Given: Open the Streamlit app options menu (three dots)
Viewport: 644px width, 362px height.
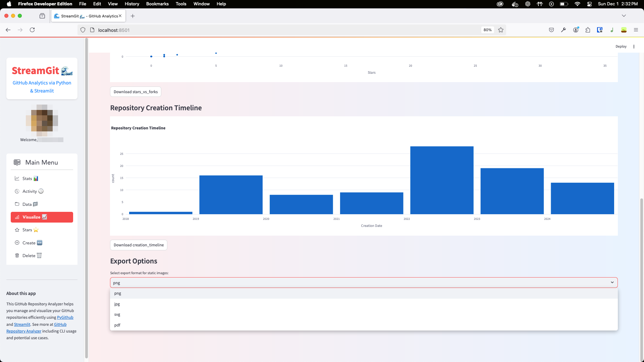Looking at the screenshot, I should [634, 46].
